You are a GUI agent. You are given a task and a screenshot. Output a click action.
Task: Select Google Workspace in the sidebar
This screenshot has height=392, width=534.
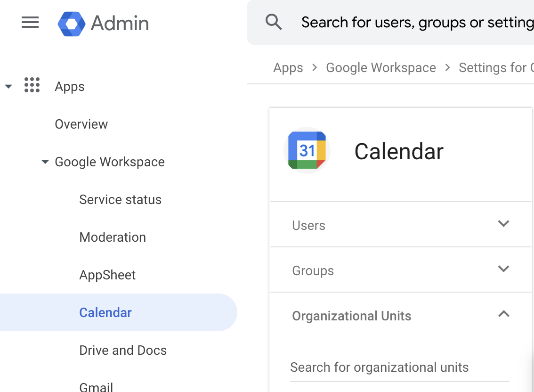(110, 162)
